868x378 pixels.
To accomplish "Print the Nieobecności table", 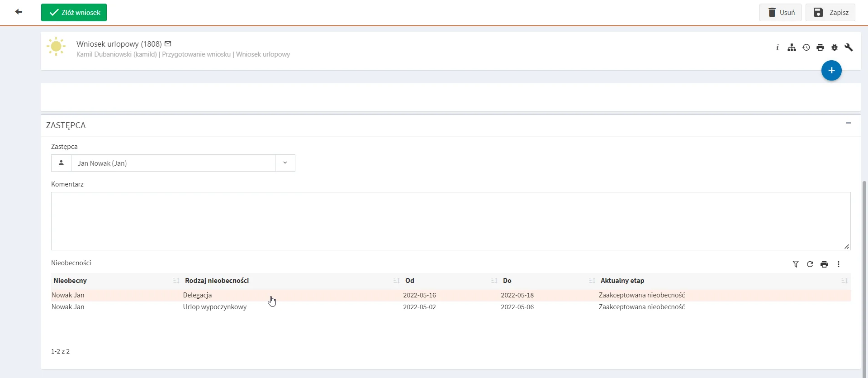I will [x=824, y=264].
